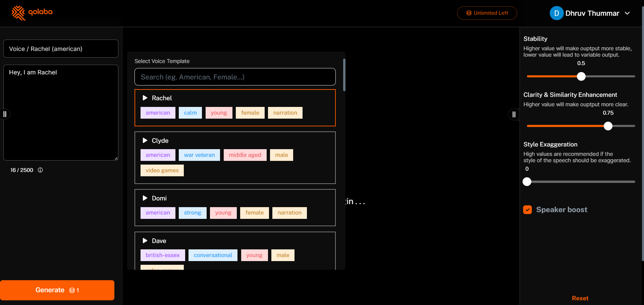The width and height of the screenshot is (644, 305).
Task: Play the Domi voice preview
Action: 145,198
